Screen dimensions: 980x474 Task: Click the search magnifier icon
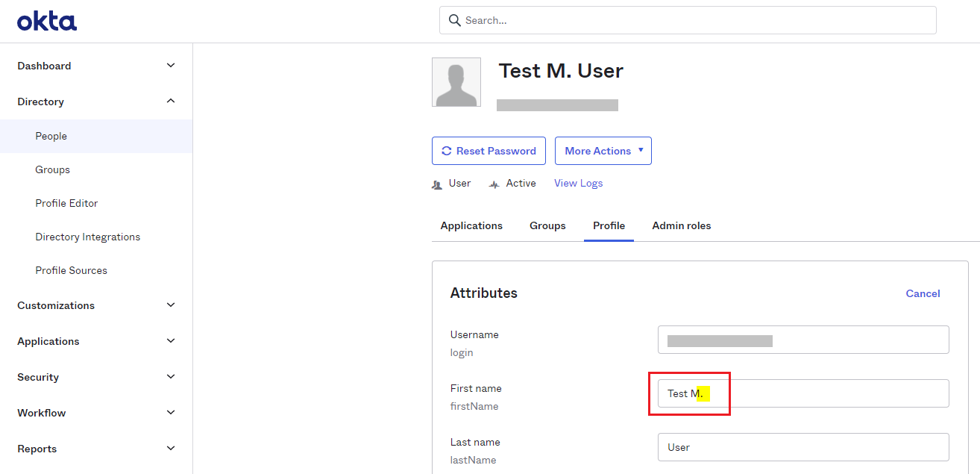(454, 20)
